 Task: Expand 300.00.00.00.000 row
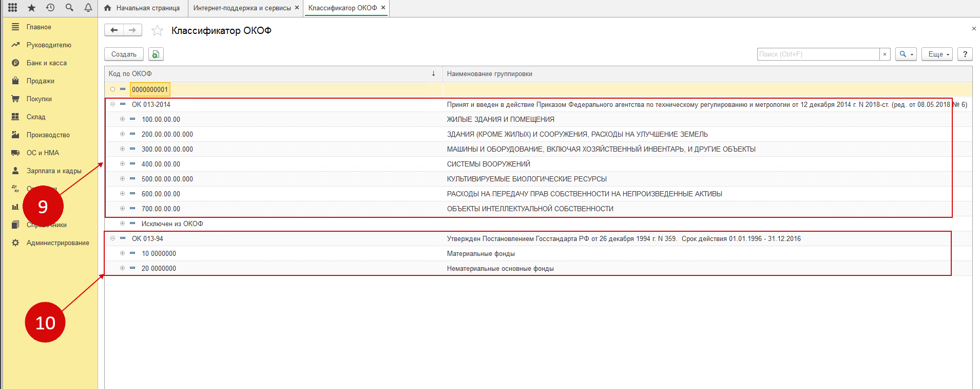(122, 149)
